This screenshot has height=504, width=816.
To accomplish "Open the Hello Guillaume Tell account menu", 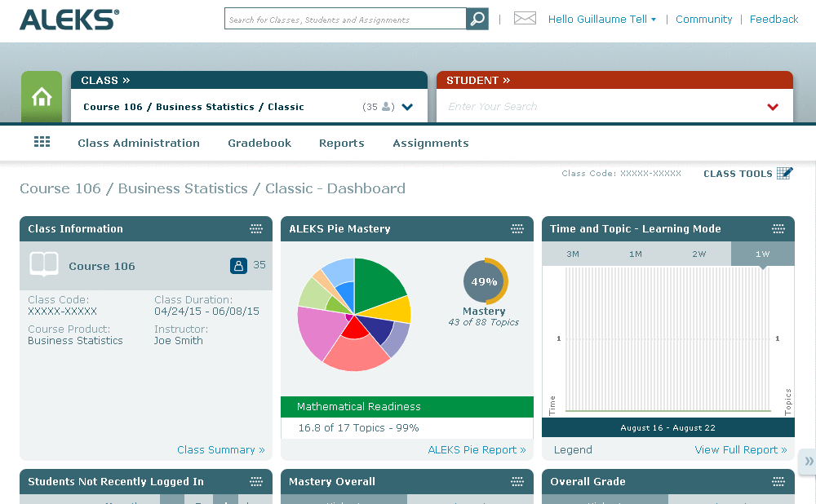I will [x=602, y=20].
